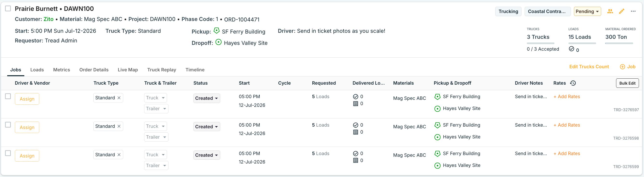Check the Prairie Burnett order checkbox
The image size is (644, 177).
pos(8,8)
